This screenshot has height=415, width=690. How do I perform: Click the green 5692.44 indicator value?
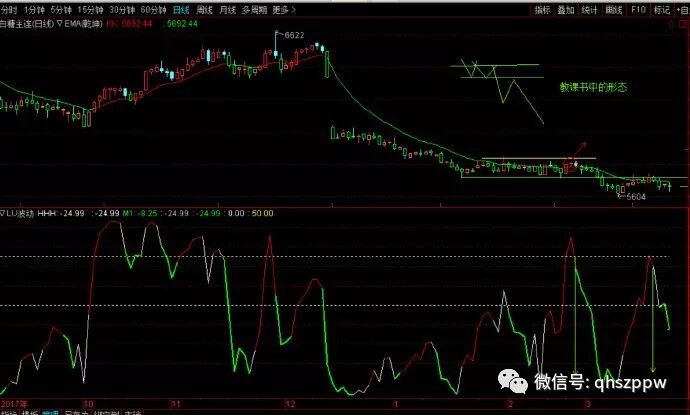coord(182,24)
